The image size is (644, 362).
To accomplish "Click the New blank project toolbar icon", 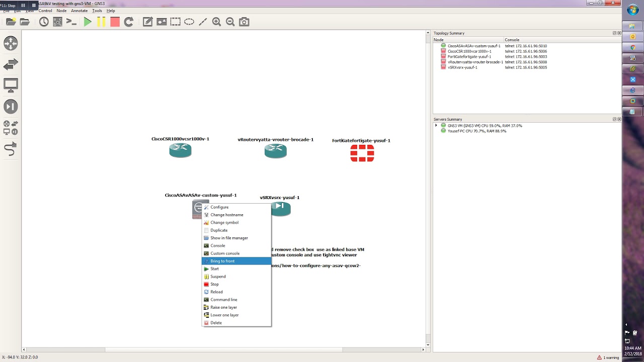I will 11,22.
